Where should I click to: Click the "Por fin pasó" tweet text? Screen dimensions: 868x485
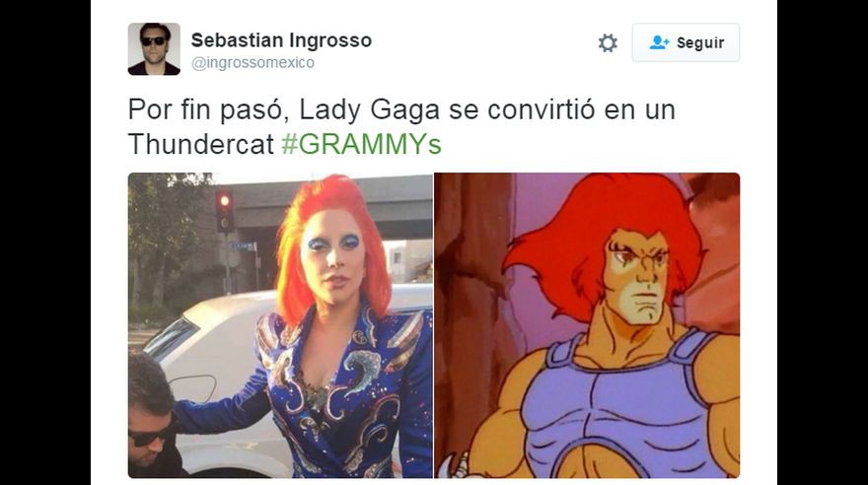click(x=209, y=109)
